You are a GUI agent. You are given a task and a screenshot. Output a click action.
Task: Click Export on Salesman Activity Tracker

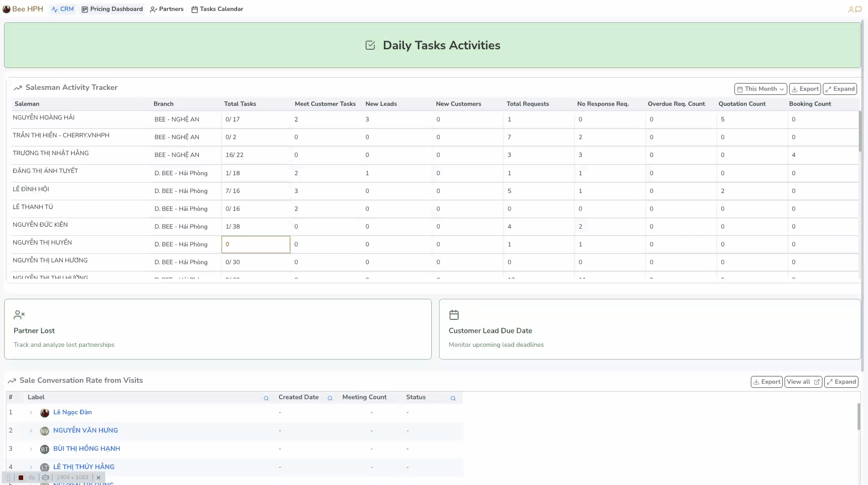805,89
